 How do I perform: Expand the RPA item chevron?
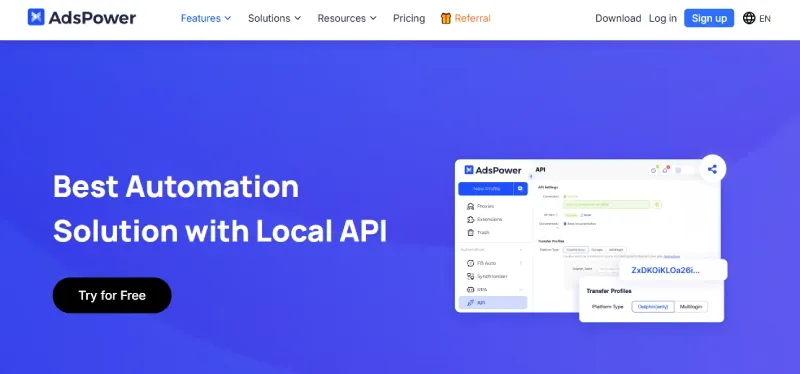coord(521,289)
